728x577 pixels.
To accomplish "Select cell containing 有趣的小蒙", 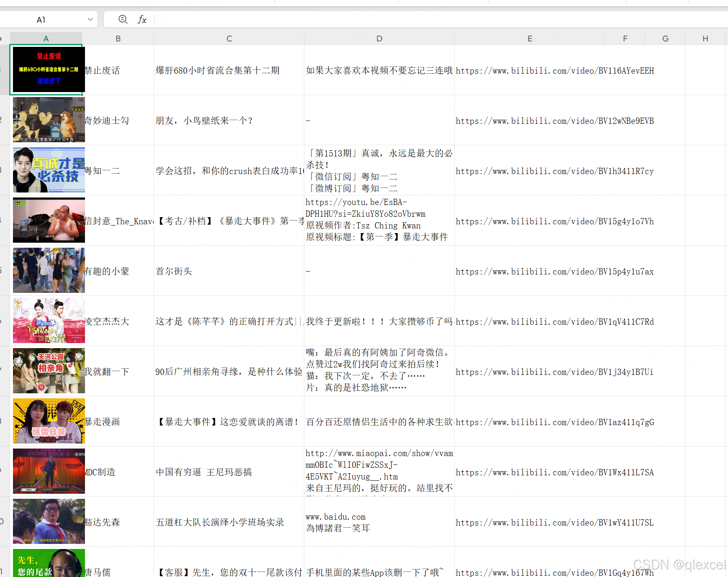I will (x=119, y=271).
